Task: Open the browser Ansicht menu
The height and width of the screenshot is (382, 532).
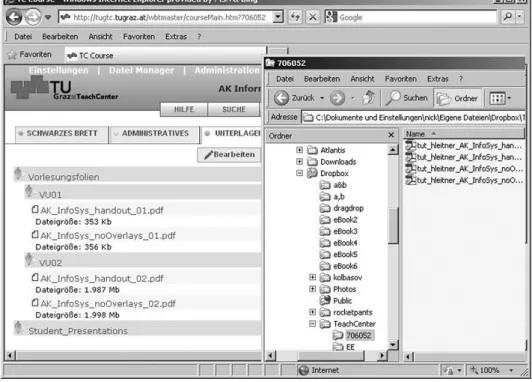Action: point(100,36)
